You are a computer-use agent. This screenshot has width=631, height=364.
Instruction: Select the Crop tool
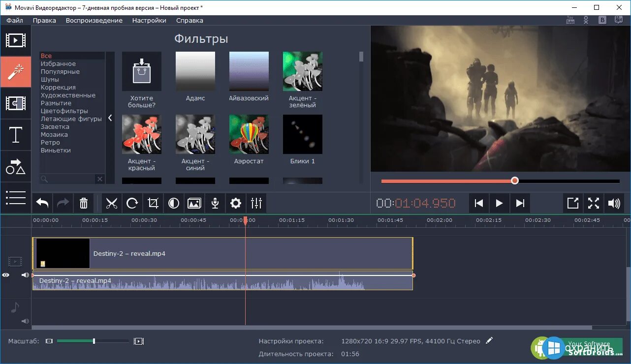(x=153, y=203)
